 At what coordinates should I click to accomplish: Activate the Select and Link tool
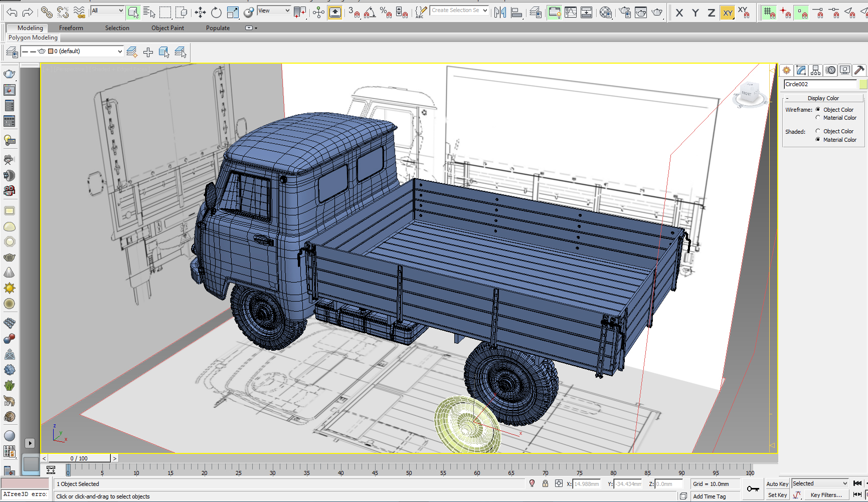[47, 12]
